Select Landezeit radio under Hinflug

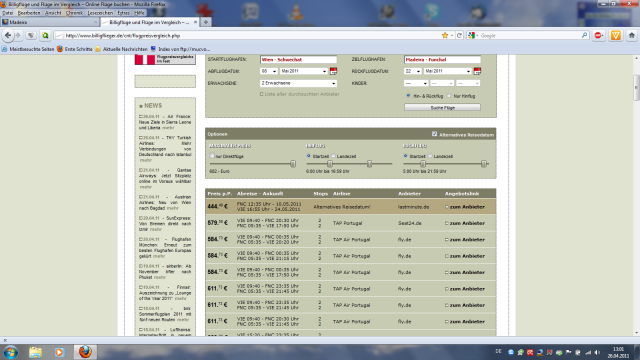coord(333,156)
